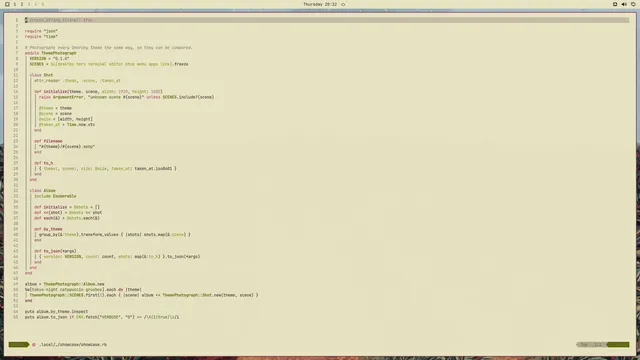
Task: Switch to workspace 2 in the top bar
Action: coord(22,4)
